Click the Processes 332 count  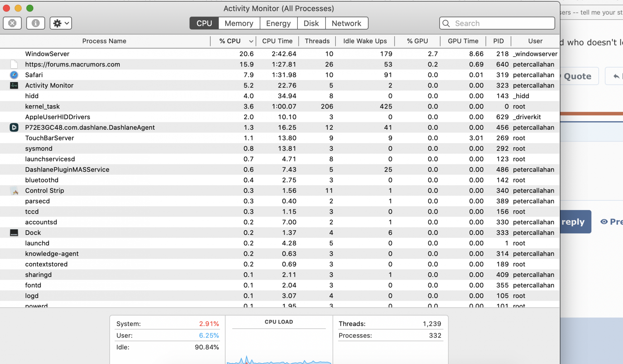(435, 336)
